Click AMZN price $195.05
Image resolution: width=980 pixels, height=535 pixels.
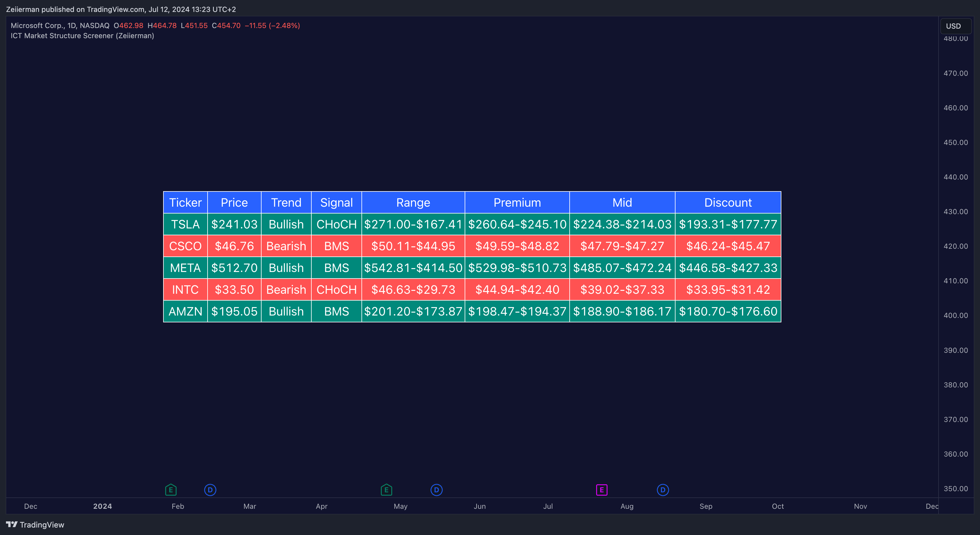pos(234,311)
